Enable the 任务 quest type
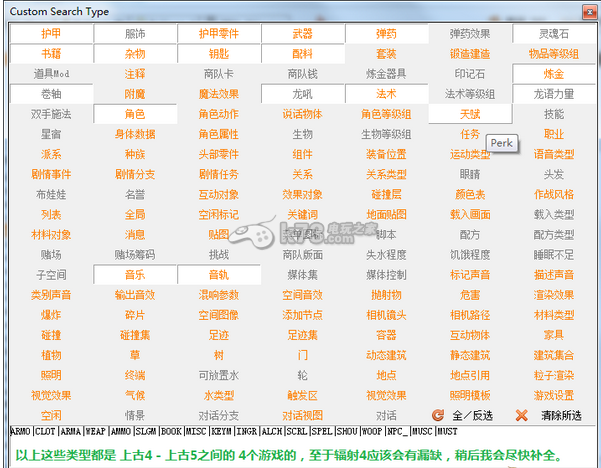Viewport: 601px width, 468px height. [469, 134]
